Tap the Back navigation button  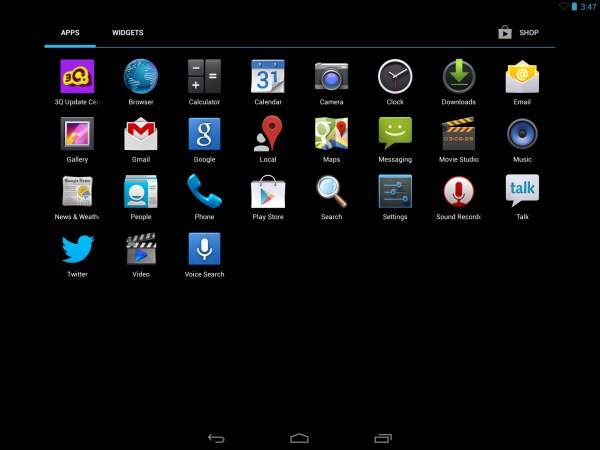216,438
